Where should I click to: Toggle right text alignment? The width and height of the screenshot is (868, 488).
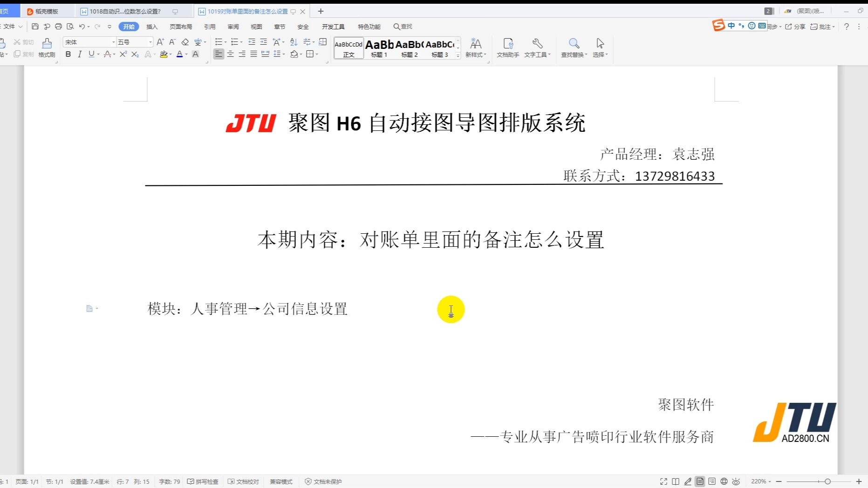click(242, 54)
